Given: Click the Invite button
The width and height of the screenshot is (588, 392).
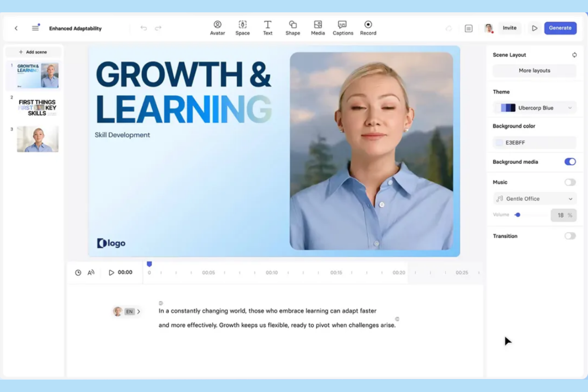Looking at the screenshot, I should coord(510,28).
